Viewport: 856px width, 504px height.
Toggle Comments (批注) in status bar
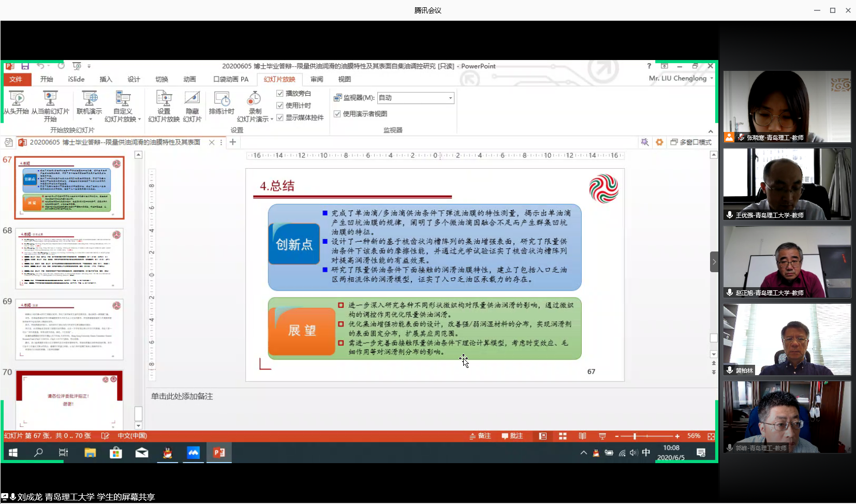pyautogui.click(x=512, y=436)
